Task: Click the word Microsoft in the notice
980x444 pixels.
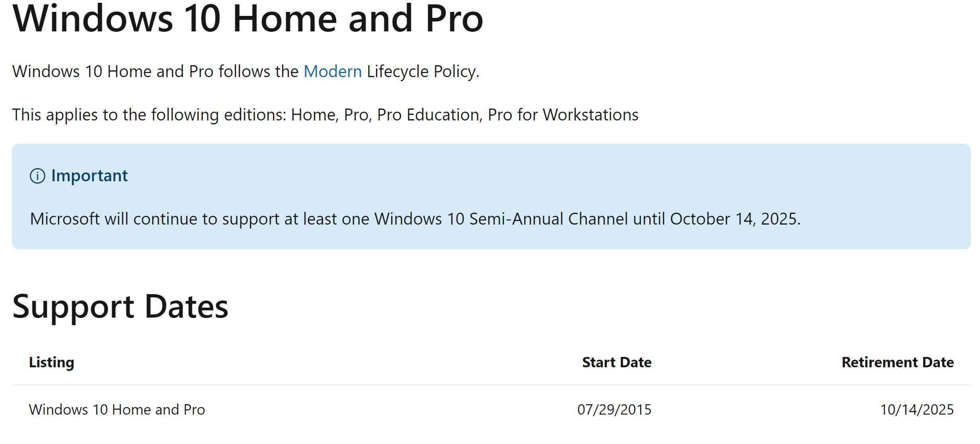Action: pos(65,219)
